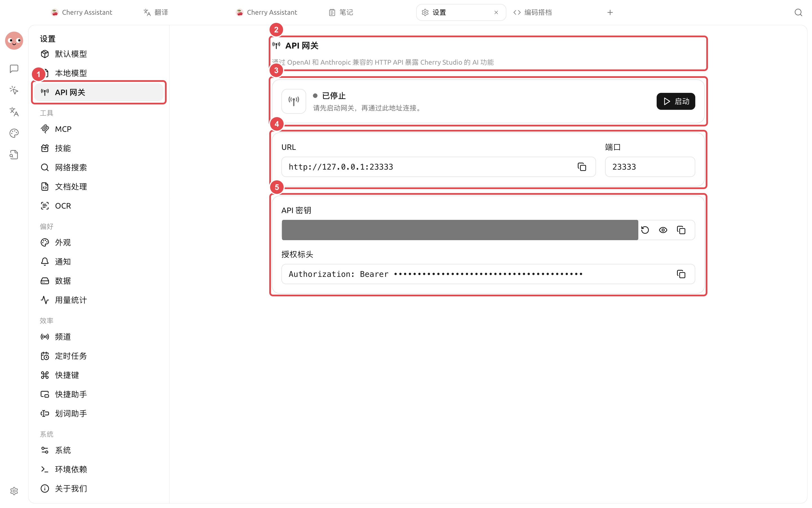This screenshot has width=812, height=508.
Task: Open the translate icon in left rail
Action: [14, 111]
